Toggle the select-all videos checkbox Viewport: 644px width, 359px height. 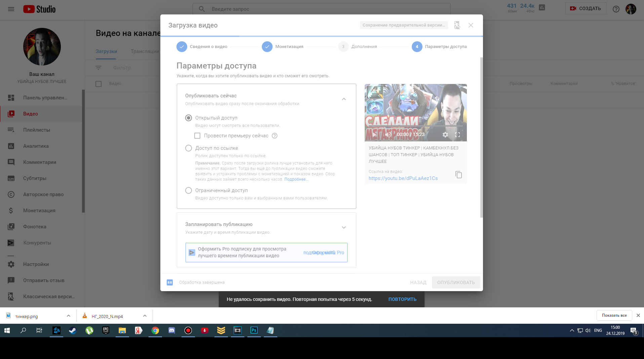pyautogui.click(x=98, y=84)
